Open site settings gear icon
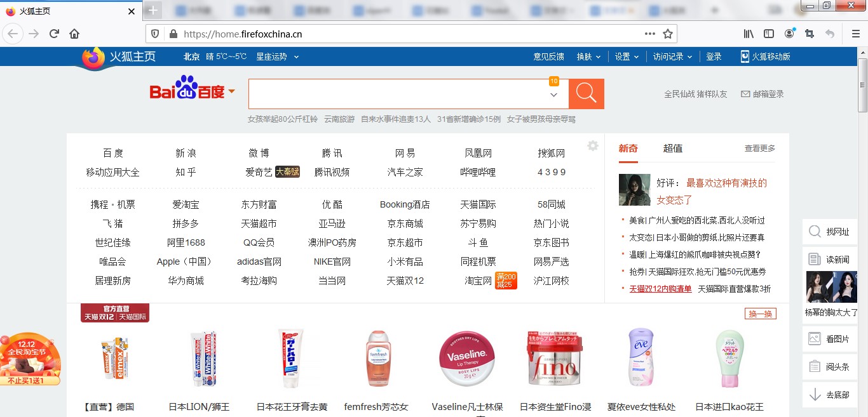Image resolution: width=868 pixels, height=417 pixels. tap(593, 146)
